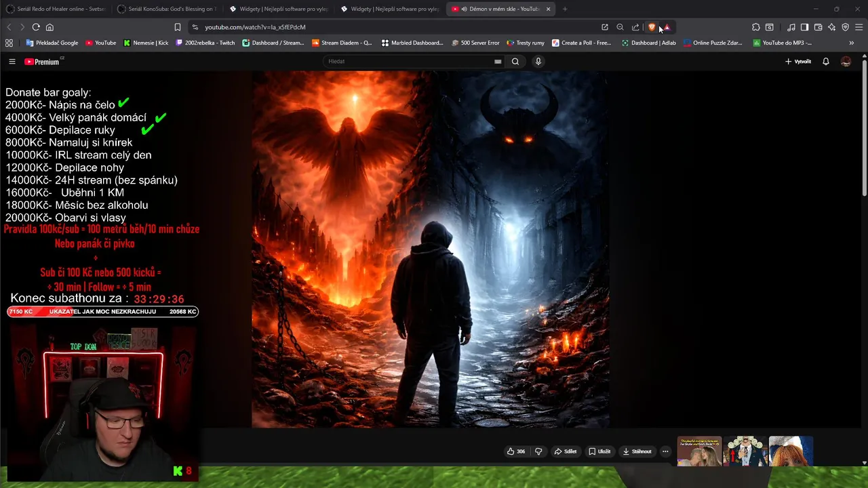Screen dimensions: 868x488
Task: Mute the tab using its speaker icon
Action: point(464,9)
